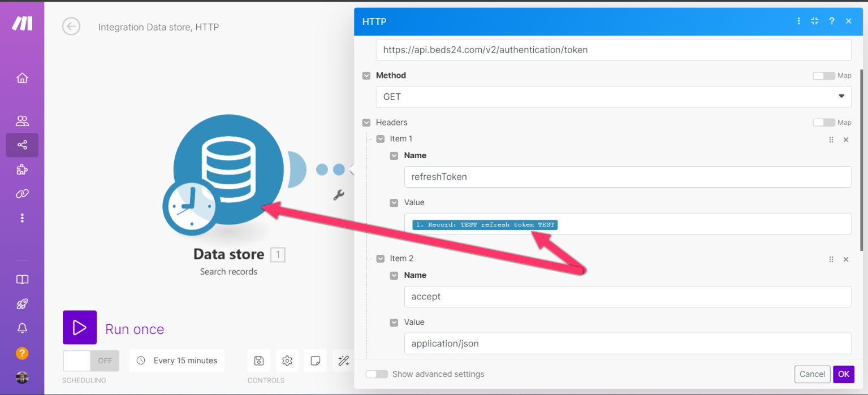Close the HTTP panel

click(x=848, y=21)
